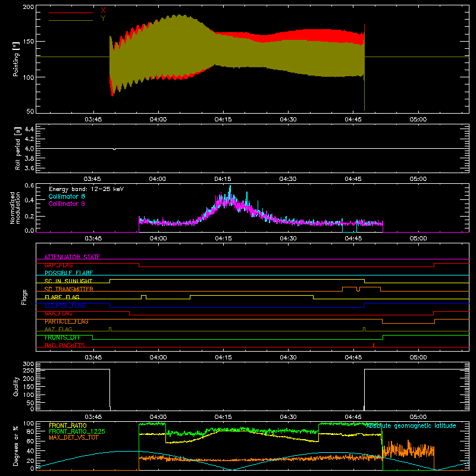Click the red X legend line sample
Screen dimensions: 476x476
(x=71, y=12)
